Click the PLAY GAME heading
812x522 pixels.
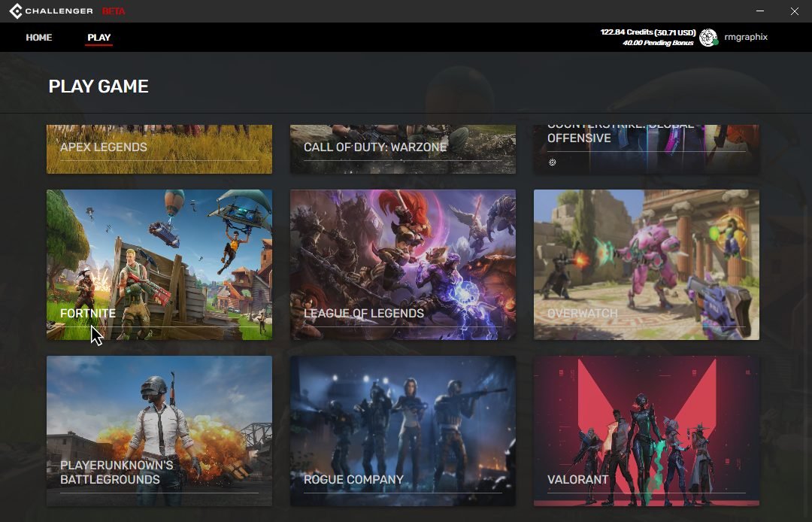(98, 86)
